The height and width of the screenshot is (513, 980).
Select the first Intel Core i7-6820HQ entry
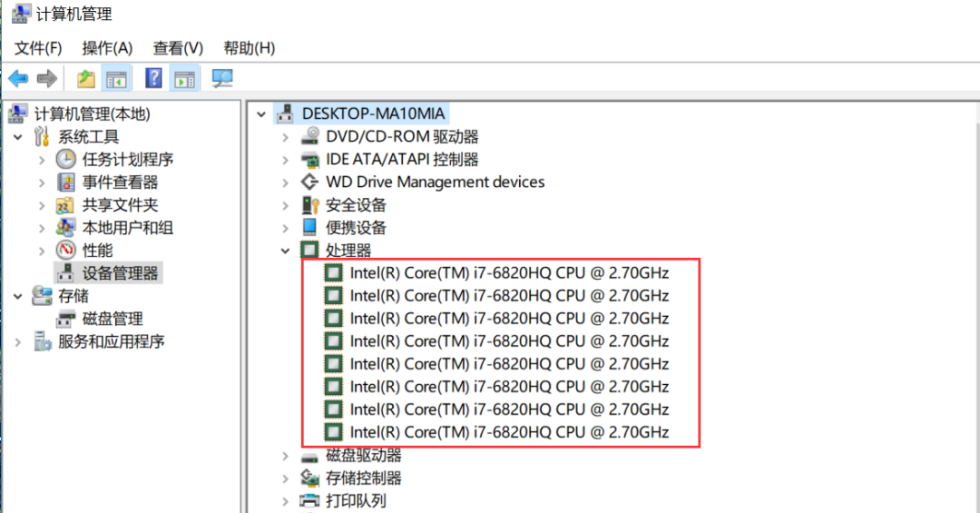509,272
